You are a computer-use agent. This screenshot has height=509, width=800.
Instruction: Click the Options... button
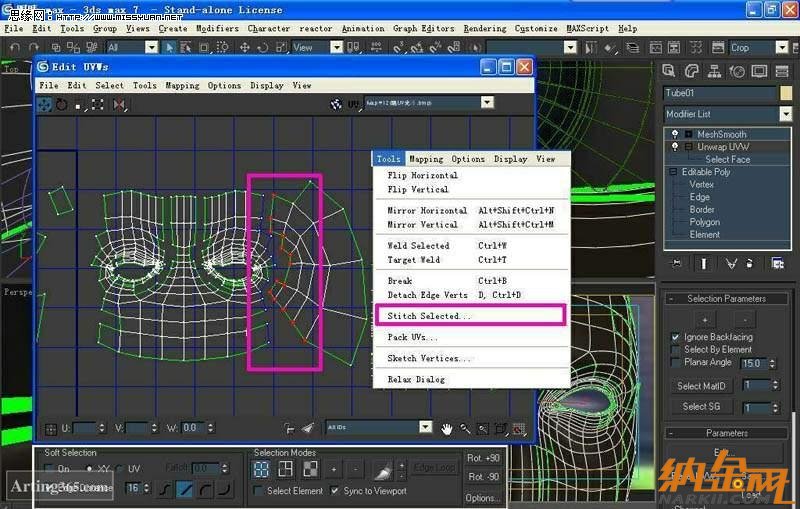coord(483,497)
